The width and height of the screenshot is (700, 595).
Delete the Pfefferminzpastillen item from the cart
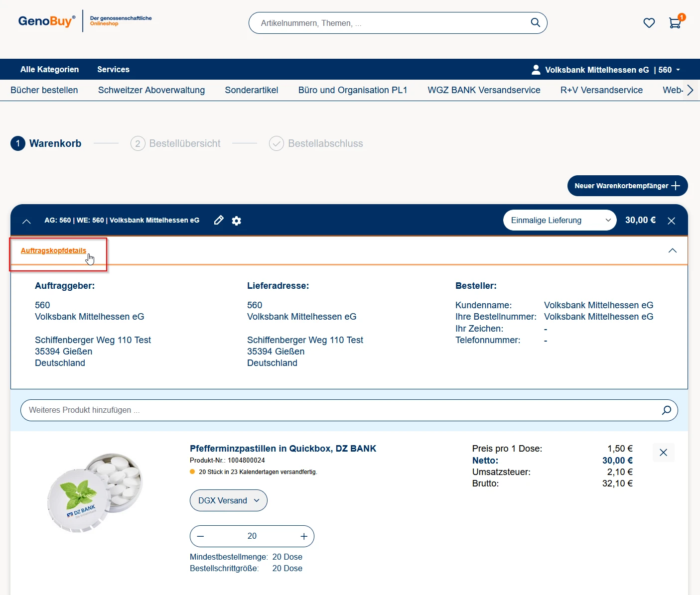tap(663, 453)
